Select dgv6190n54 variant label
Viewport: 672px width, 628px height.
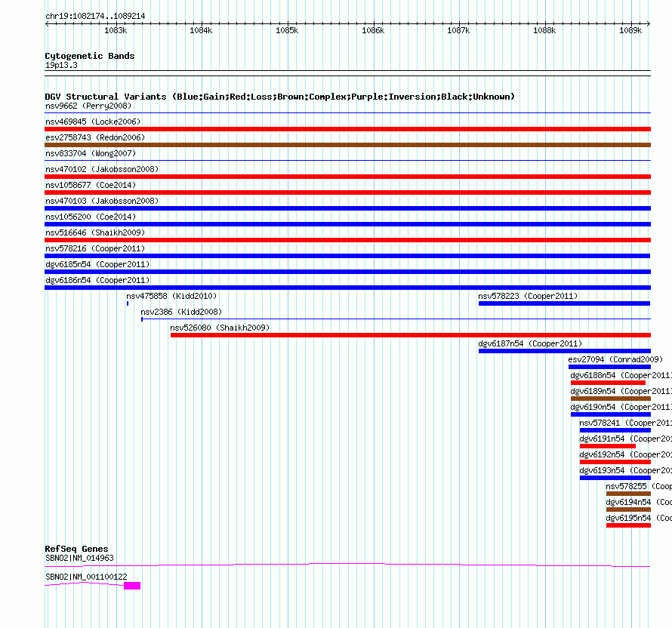(621, 407)
